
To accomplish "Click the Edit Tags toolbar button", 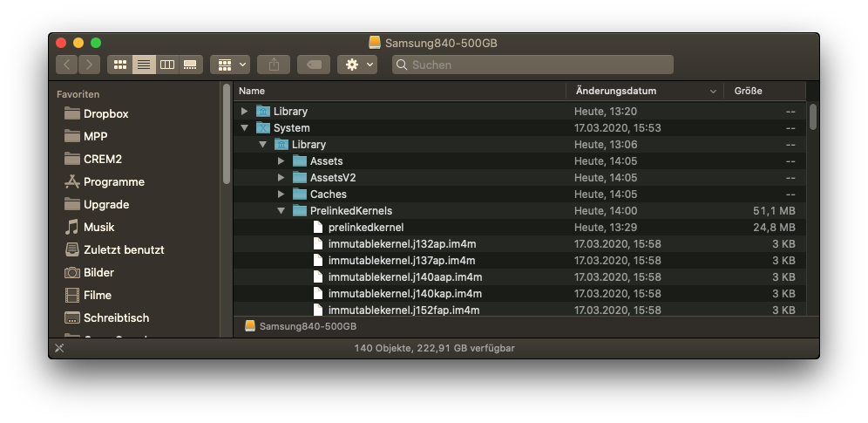I will click(314, 65).
